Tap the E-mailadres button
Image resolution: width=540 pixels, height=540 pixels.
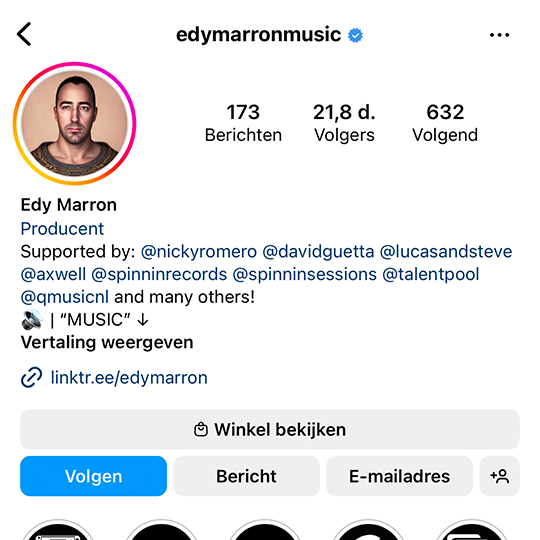click(399, 476)
